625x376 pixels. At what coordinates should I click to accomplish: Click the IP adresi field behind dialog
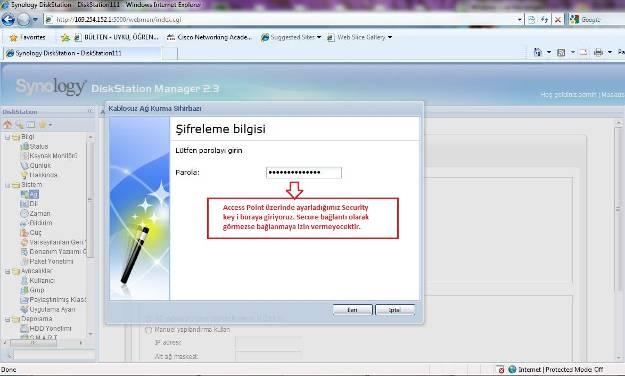click(268, 343)
